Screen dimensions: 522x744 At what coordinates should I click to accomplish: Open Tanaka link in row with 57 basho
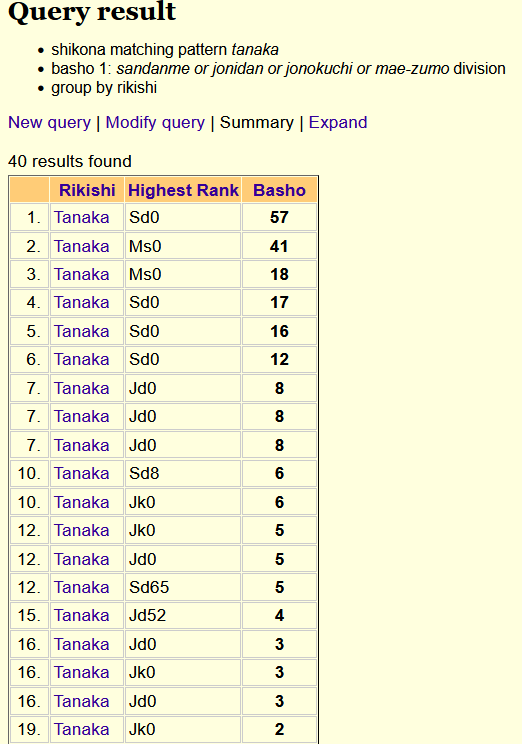(x=82, y=217)
